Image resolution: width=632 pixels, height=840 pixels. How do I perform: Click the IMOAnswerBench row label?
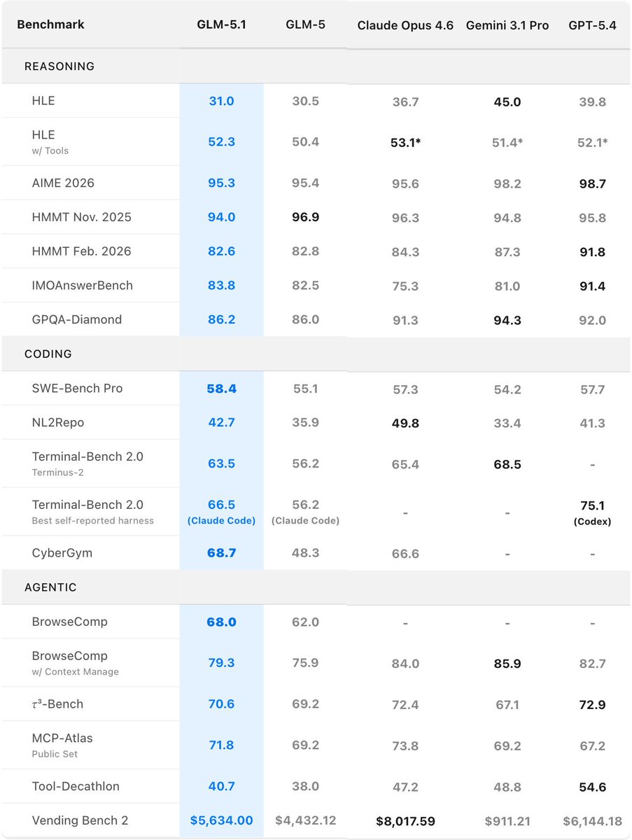point(82,285)
